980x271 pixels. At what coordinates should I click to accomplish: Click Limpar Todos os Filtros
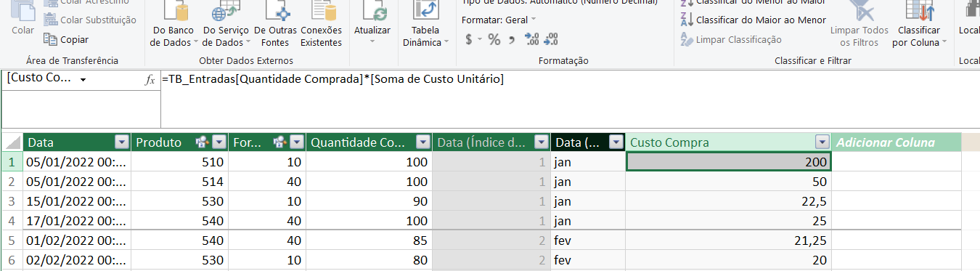[859, 25]
